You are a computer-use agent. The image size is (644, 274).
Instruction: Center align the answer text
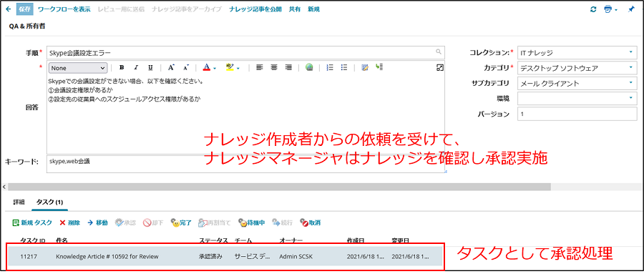click(x=274, y=68)
